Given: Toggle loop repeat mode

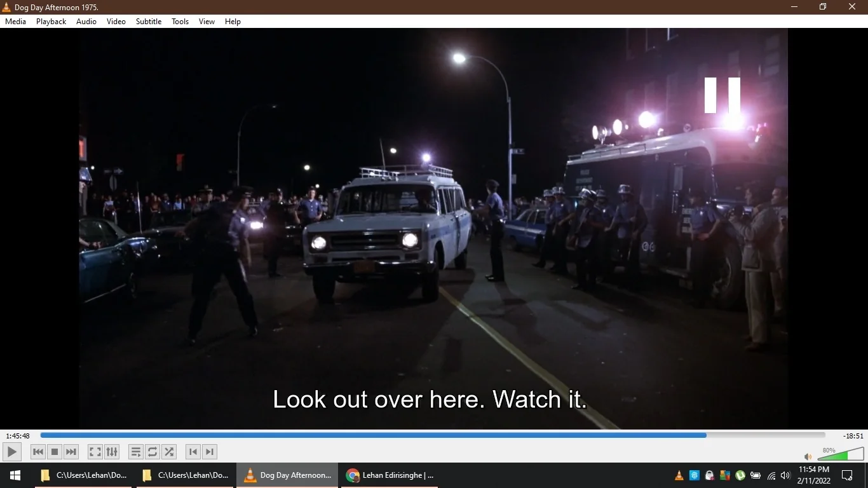Looking at the screenshot, I should pos(153,452).
